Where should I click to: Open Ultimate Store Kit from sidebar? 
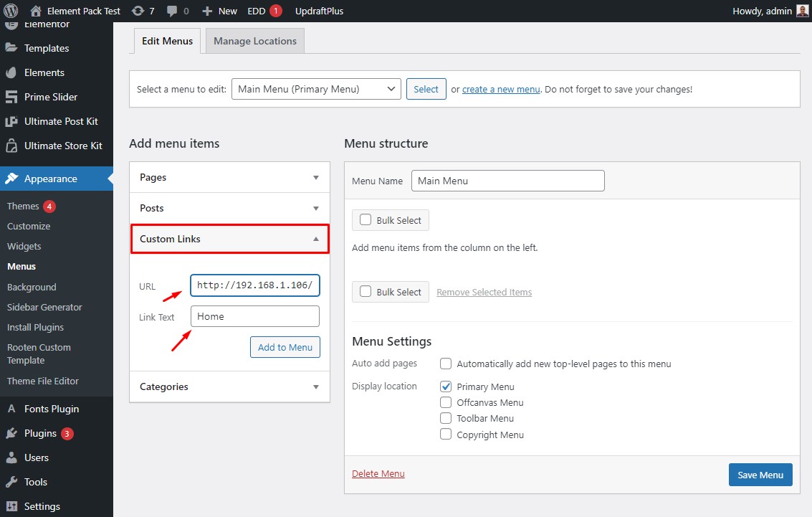(12, 146)
